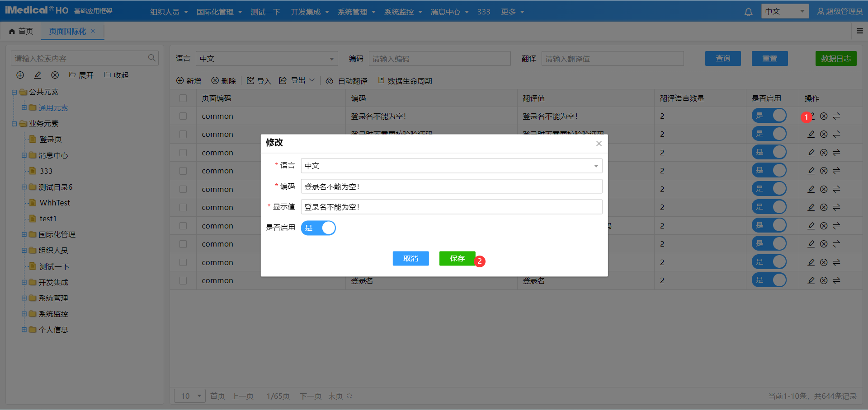Click the 编码 input in the dialog
The image size is (868, 410).
tap(452, 186)
